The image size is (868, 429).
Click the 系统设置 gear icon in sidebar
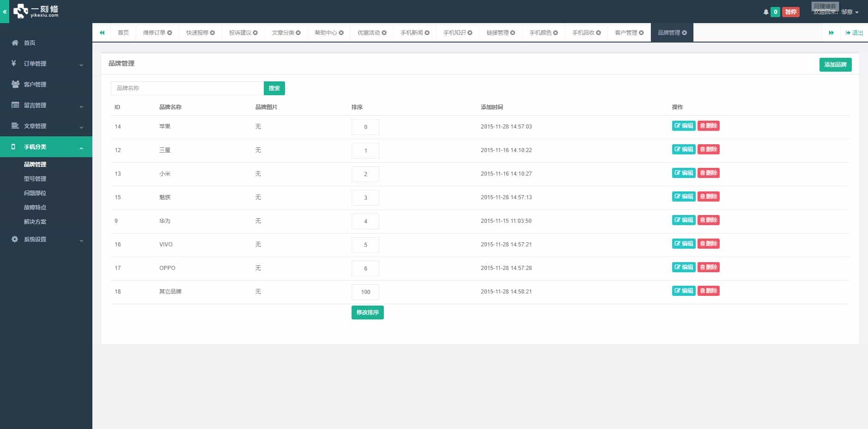(x=14, y=239)
